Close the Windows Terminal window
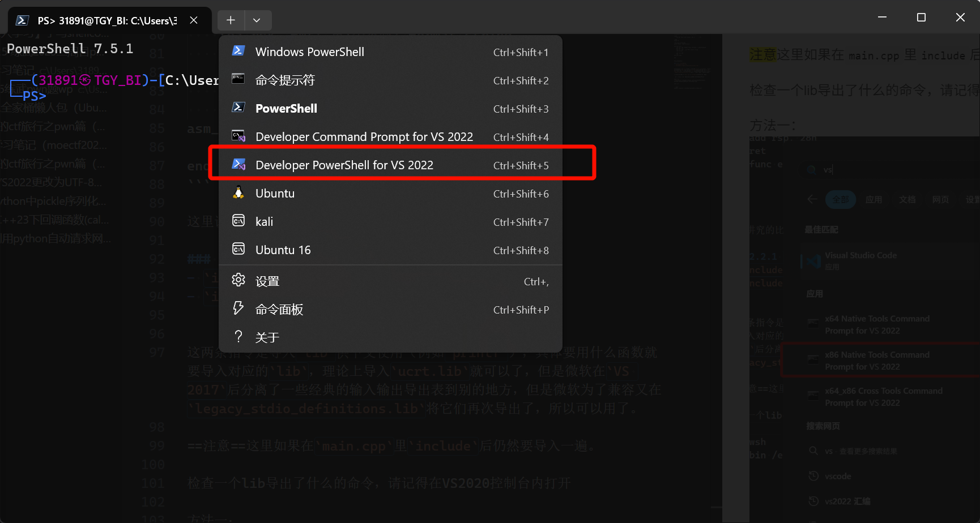 pos(960,17)
